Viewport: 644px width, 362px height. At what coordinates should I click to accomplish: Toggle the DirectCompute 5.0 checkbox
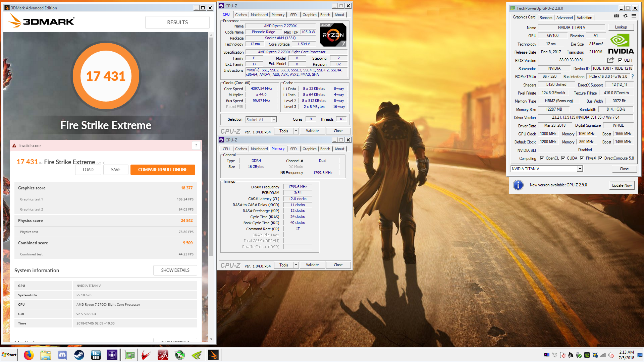pyautogui.click(x=600, y=158)
